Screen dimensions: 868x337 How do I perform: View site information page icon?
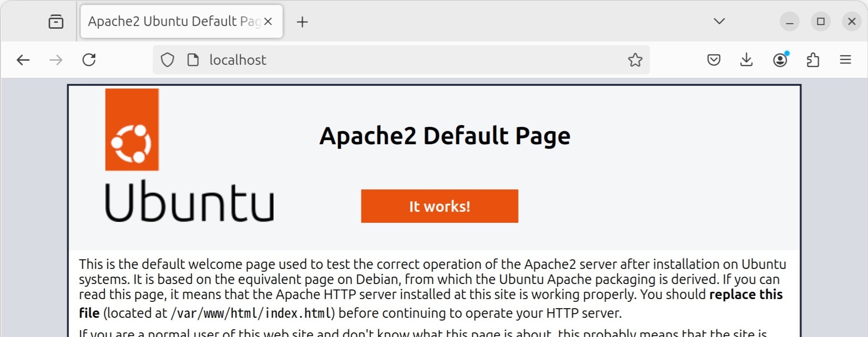pos(193,60)
